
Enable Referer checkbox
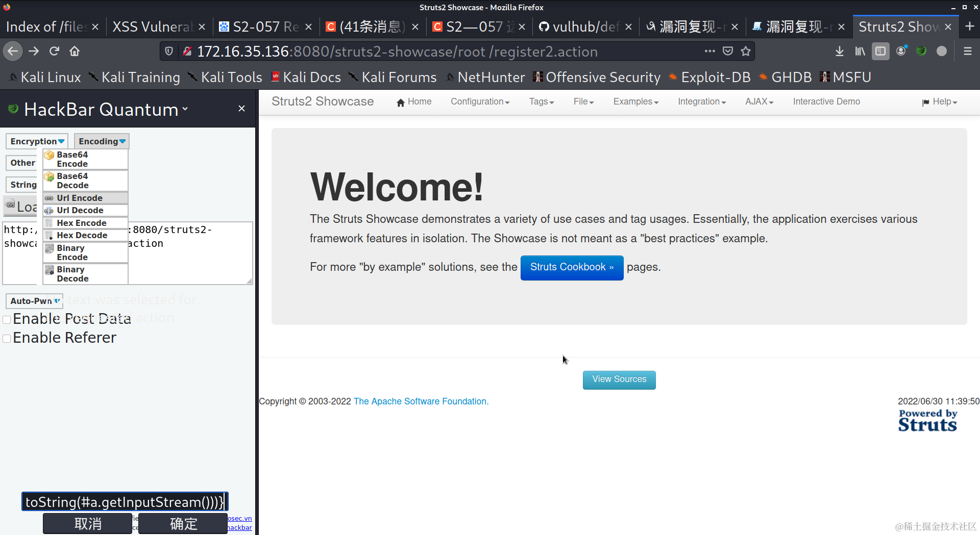[x=7, y=339]
